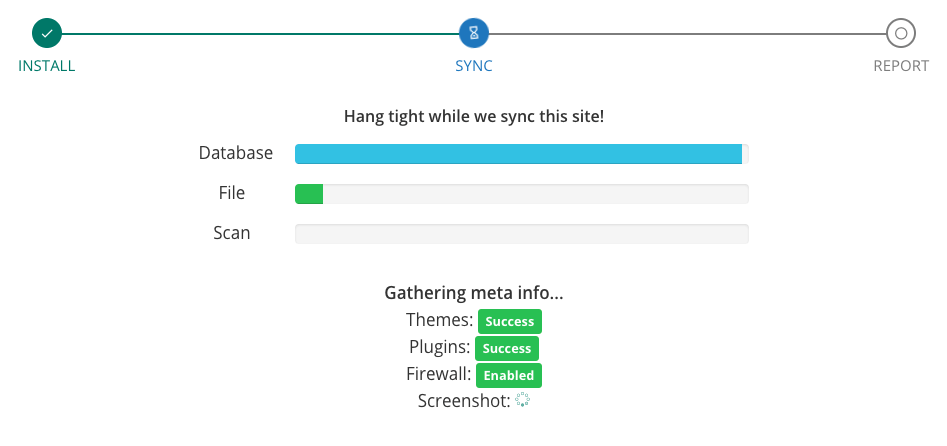The height and width of the screenshot is (446, 947).
Task: Click the Firewall Enabled badge
Action: pos(509,375)
